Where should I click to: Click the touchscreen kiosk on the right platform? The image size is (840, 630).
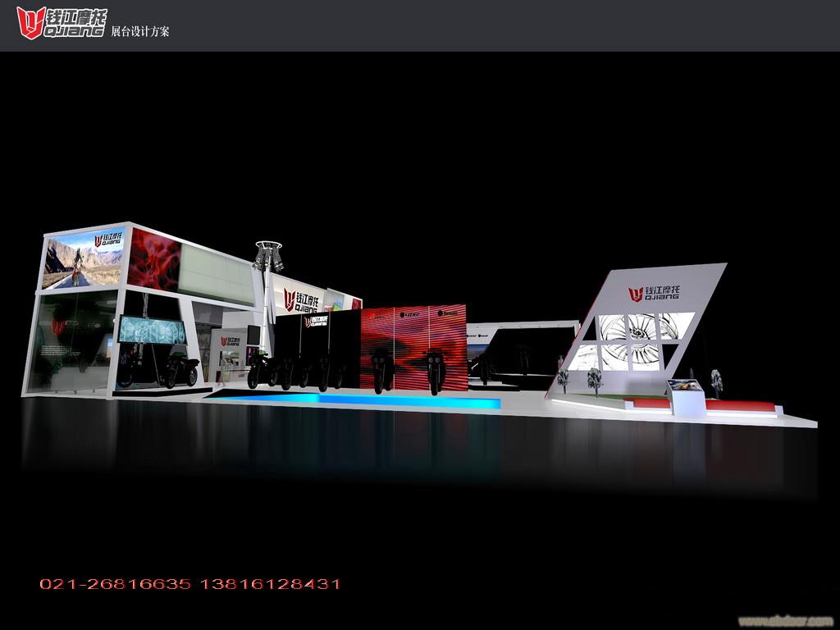click(685, 394)
